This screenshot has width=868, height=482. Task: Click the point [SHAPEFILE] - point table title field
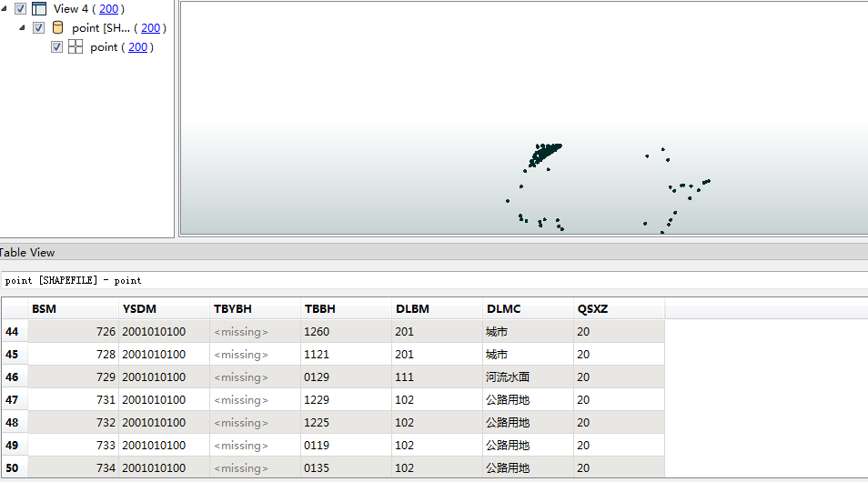[434, 280]
